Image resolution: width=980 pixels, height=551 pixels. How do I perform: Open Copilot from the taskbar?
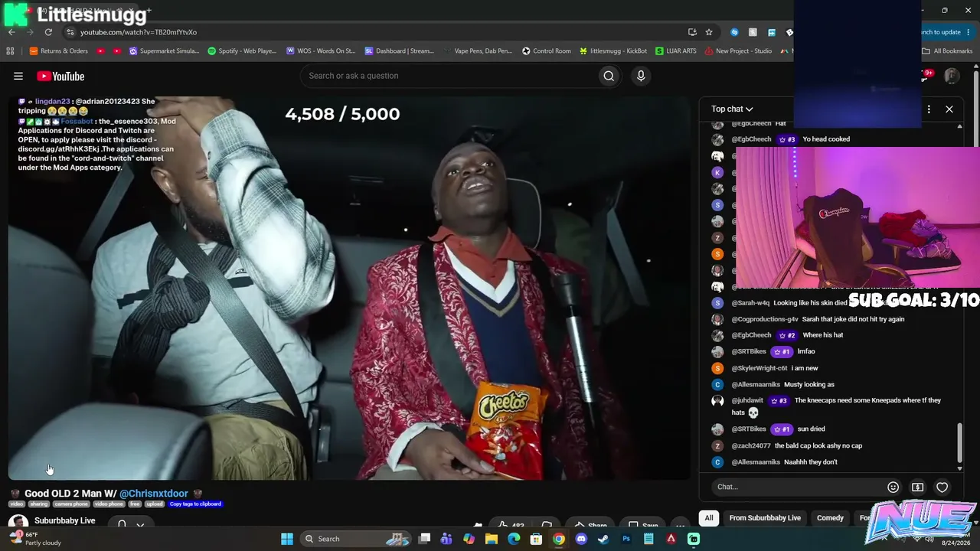[469, 539]
